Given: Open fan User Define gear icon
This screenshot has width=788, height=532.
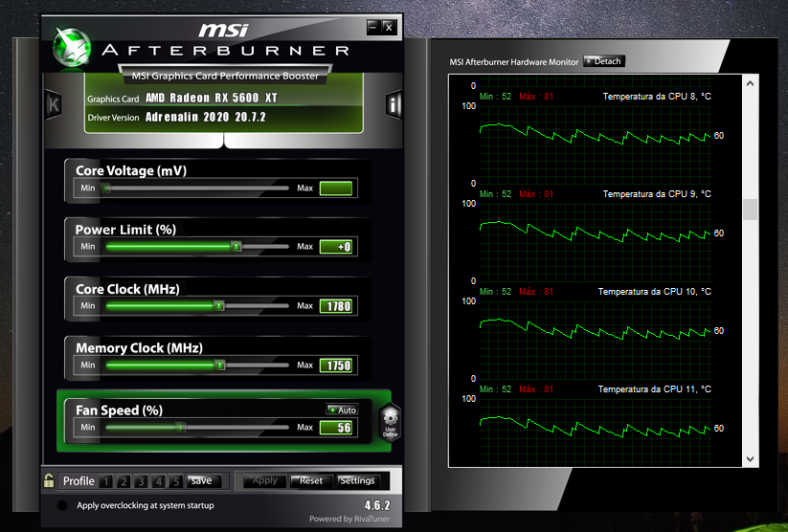Looking at the screenshot, I should pos(391,422).
